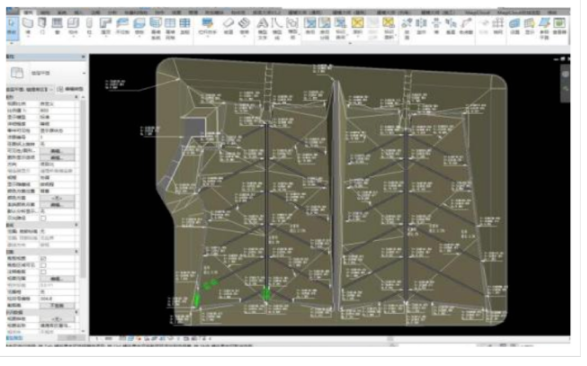Activate the Room Separator tool
The image size is (587, 366).
(x=325, y=28)
